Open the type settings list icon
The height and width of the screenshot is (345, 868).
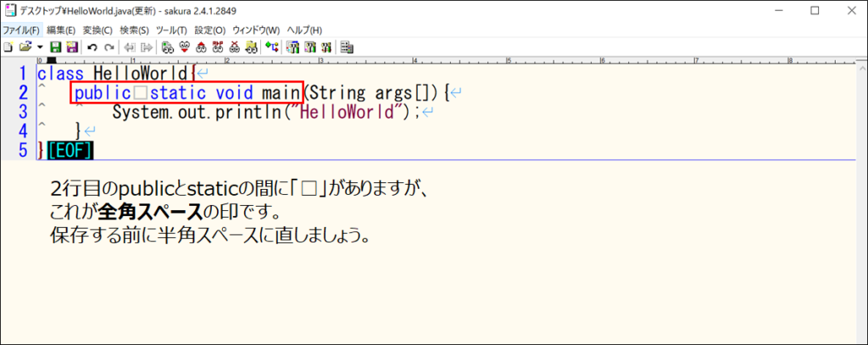292,47
